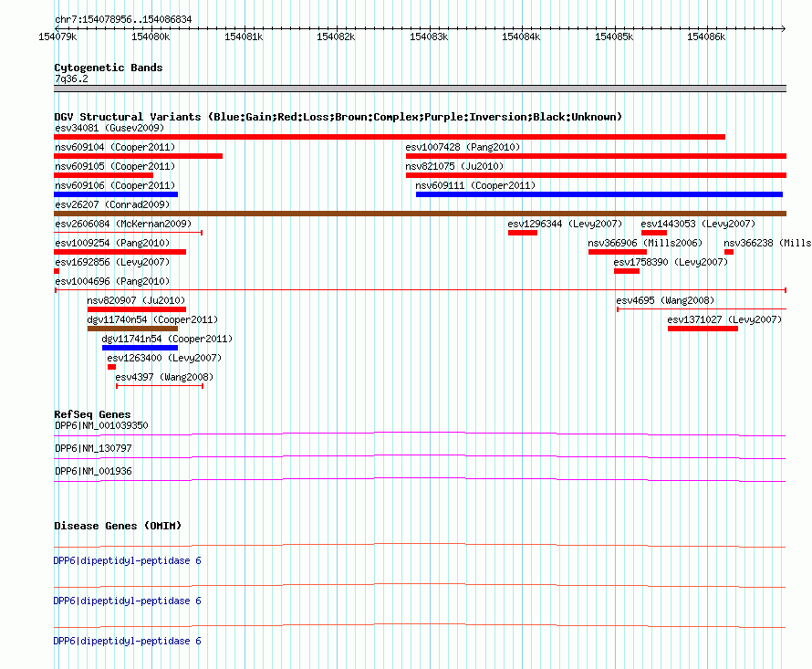The height and width of the screenshot is (669, 812).
Task: Click the 154086k ruler tick label
Action: (706, 37)
